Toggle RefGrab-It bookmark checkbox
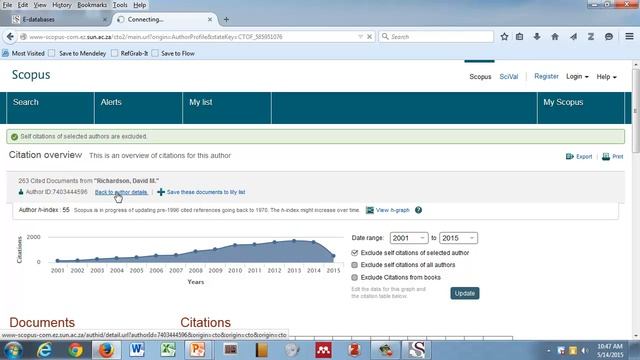 115,53
